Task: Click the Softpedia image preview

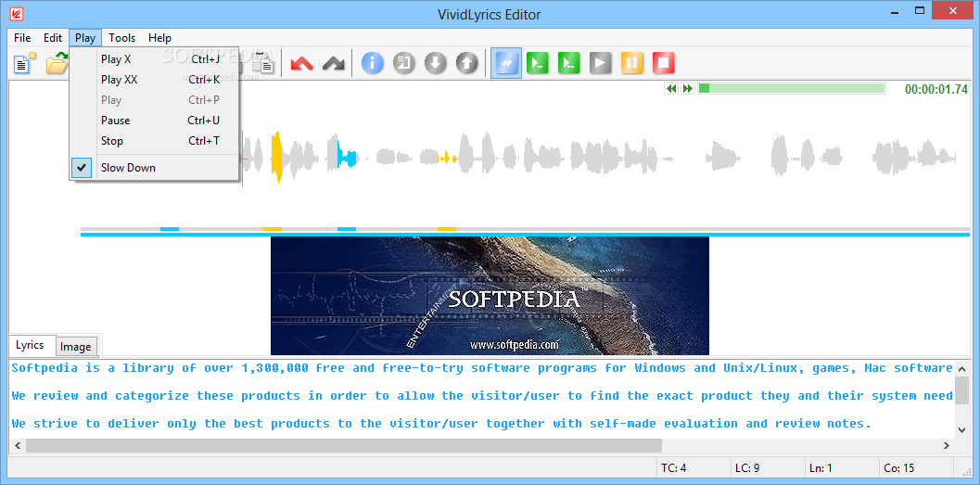Action: [490, 296]
